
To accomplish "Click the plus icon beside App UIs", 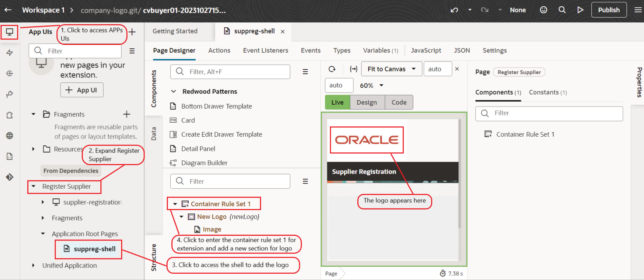I will 132,32.
